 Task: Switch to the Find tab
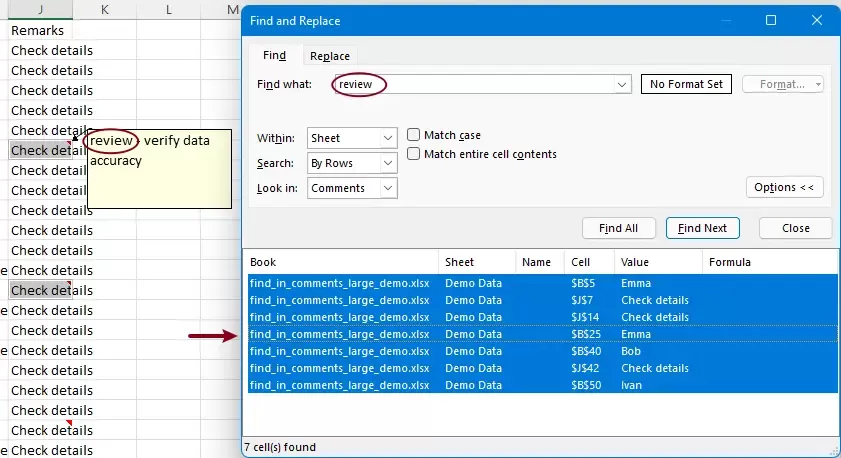click(274, 56)
